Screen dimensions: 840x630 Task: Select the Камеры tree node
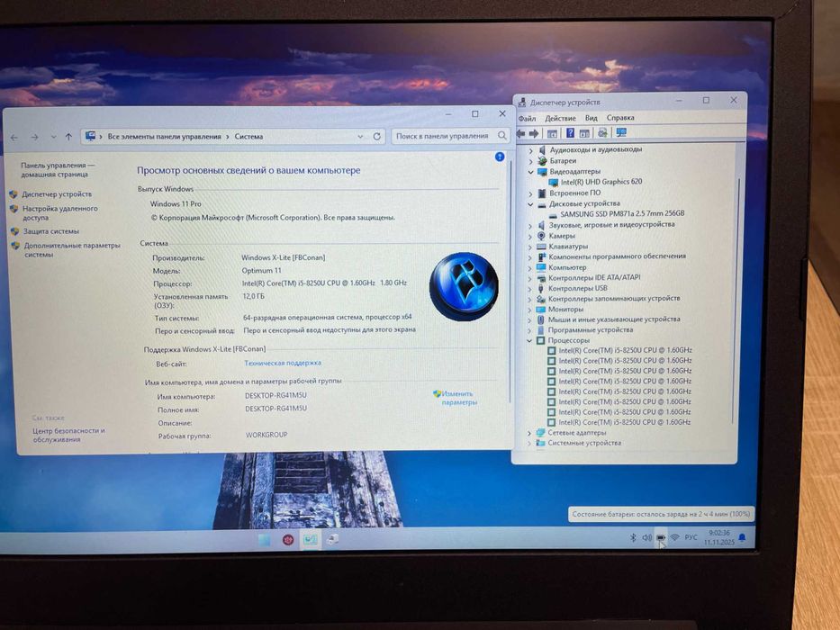(x=562, y=236)
